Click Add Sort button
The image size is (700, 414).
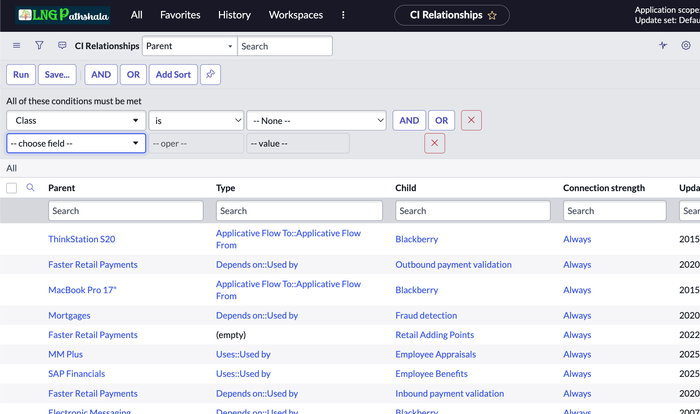(x=173, y=75)
